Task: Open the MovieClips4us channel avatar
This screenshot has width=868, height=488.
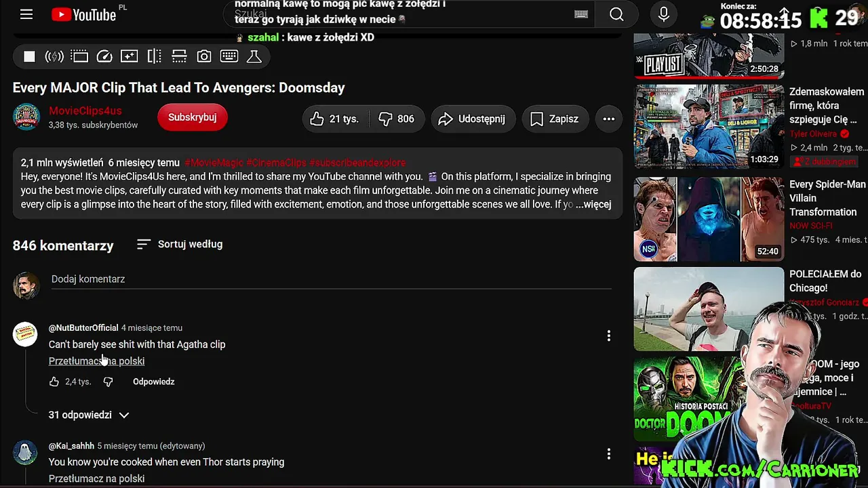Action: pos(26,117)
